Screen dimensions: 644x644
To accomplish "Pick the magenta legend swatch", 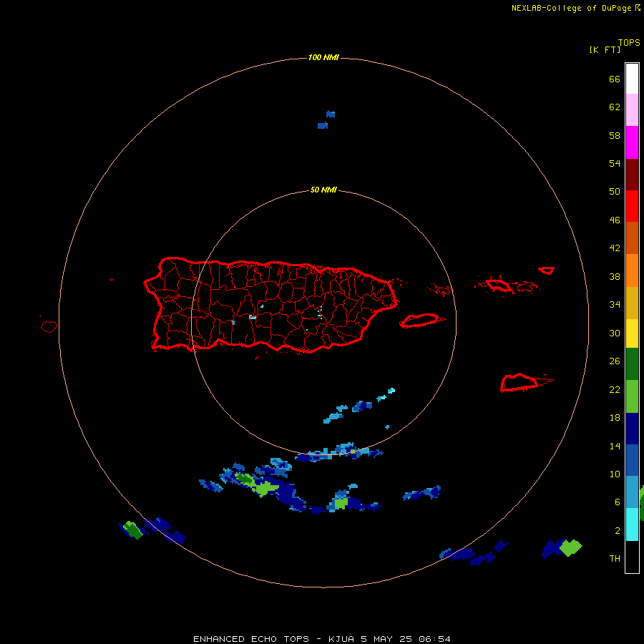I will point(632,142).
